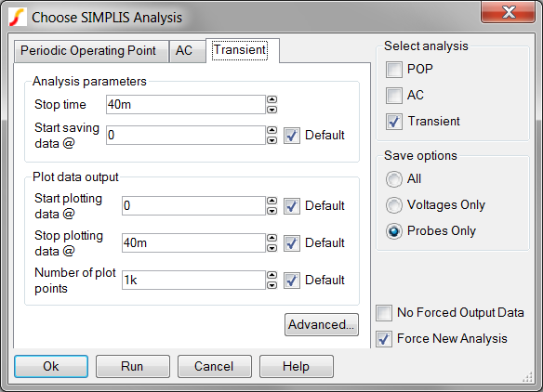Choose Voltages Only save option

(x=394, y=205)
